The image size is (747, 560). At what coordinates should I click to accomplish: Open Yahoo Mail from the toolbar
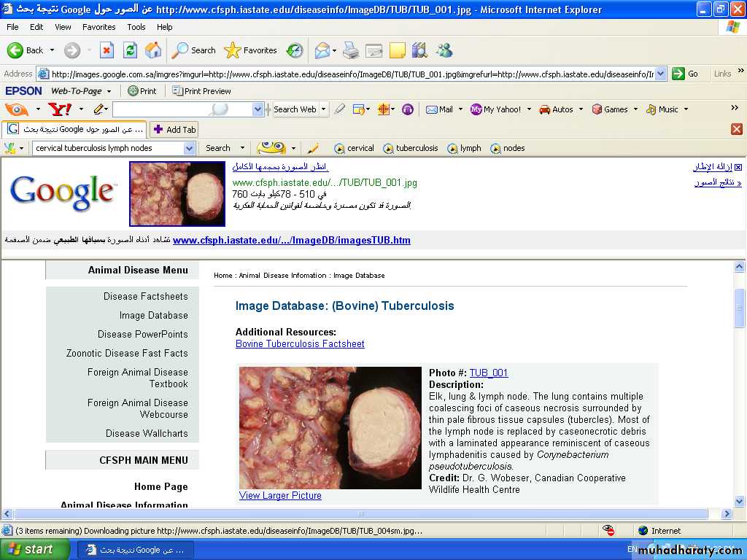pyautogui.click(x=439, y=109)
